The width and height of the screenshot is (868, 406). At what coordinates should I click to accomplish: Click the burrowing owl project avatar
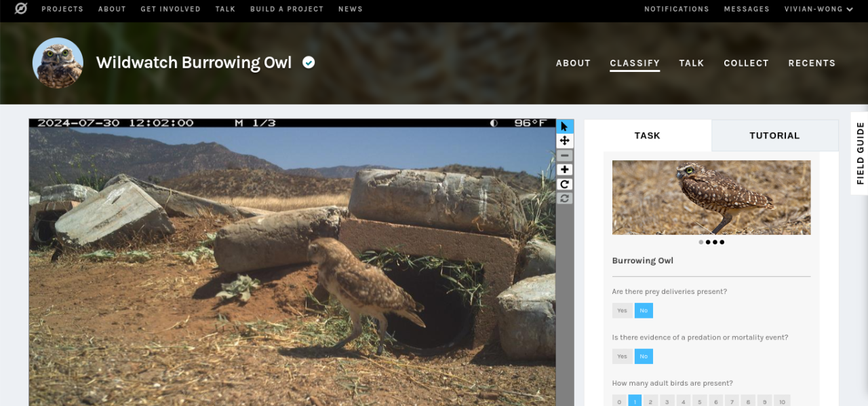coord(58,63)
